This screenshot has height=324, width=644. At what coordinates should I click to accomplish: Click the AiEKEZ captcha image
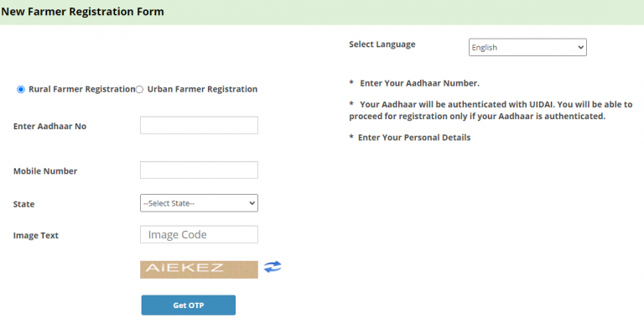point(199,269)
